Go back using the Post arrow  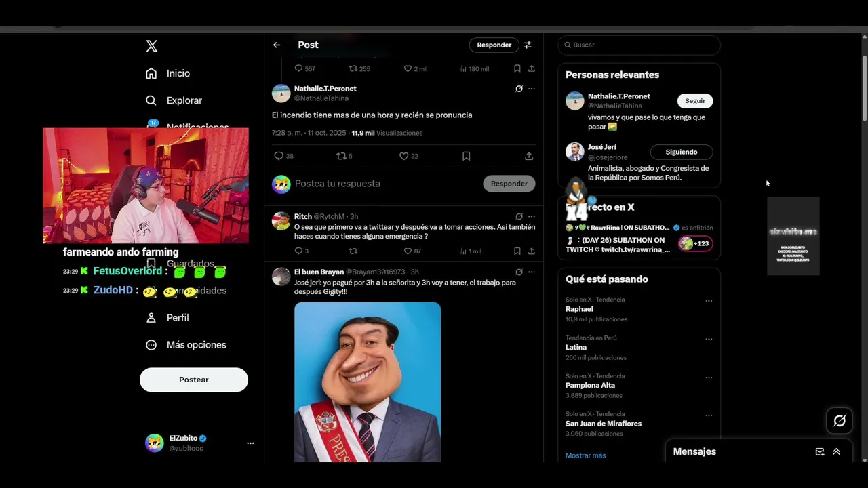click(277, 45)
